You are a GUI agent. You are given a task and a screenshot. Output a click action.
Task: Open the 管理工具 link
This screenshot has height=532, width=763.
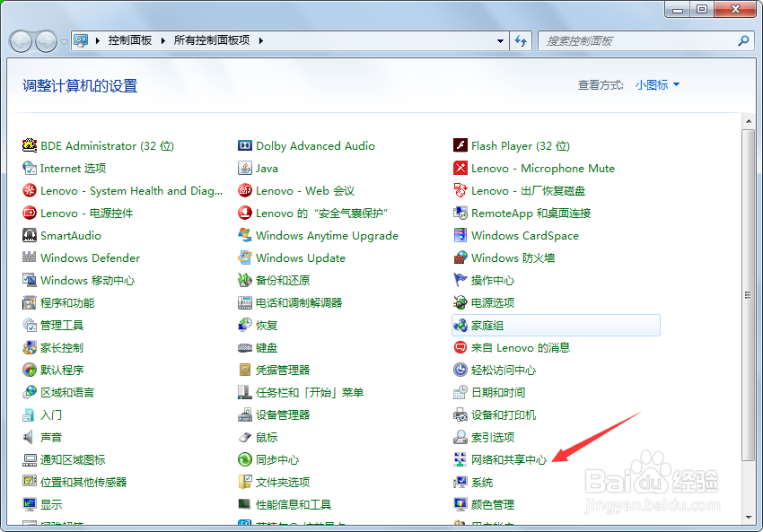[62, 326]
